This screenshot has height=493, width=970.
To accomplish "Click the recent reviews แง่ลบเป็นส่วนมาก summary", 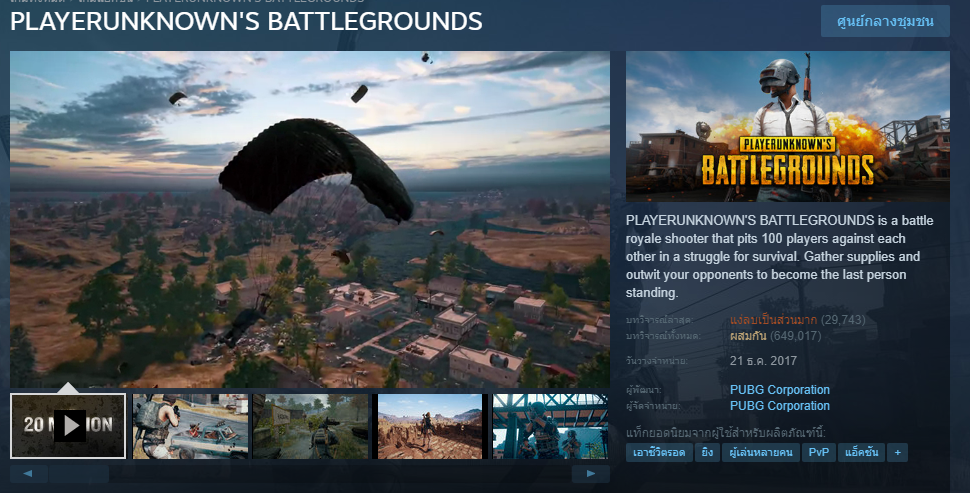I will pyautogui.click(x=773, y=320).
